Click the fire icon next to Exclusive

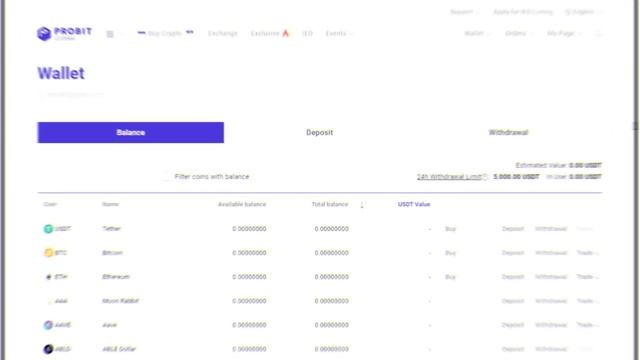coord(286,33)
